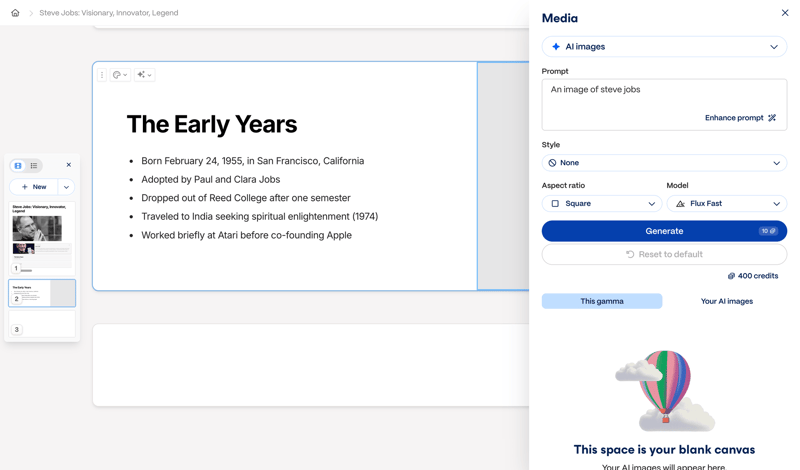This screenshot has height=470, width=800.
Task: Select slide 1 thumbnail in navigator
Action: (42, 238)
